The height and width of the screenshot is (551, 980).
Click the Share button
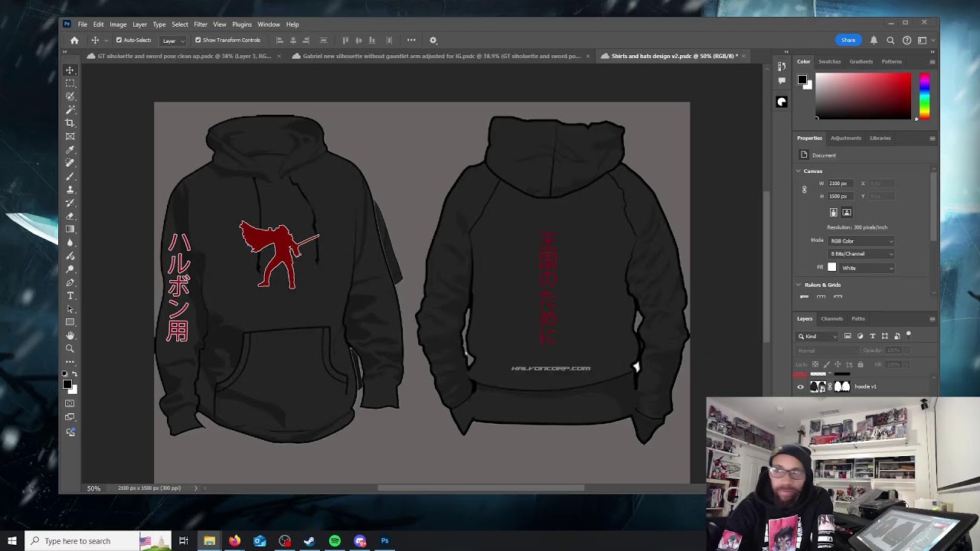click(x=848, y=40)
